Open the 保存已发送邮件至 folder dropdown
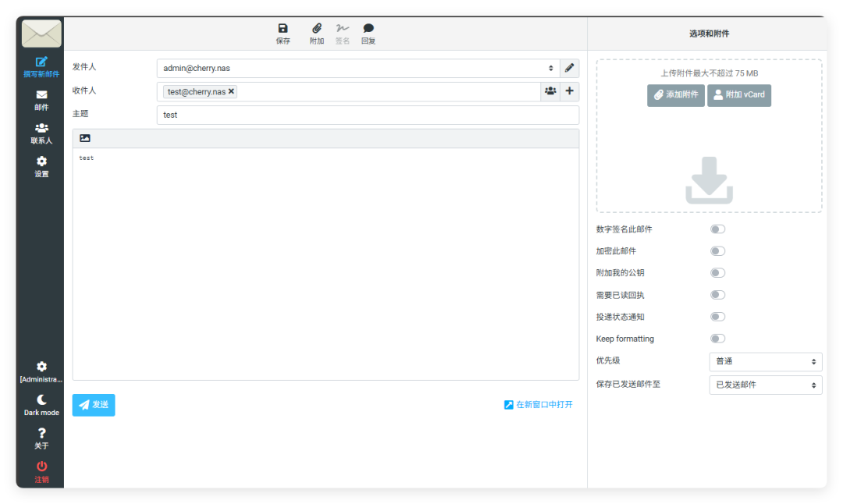 (766, 385)
